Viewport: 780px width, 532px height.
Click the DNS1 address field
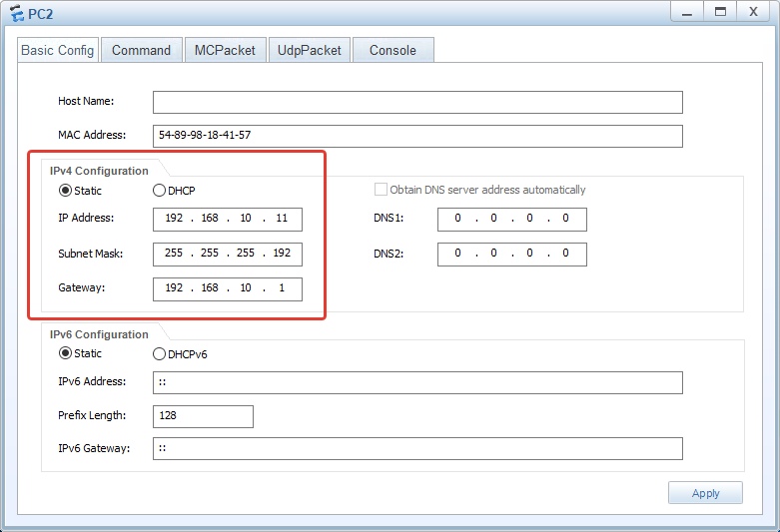pyautogui.click(x=511, y=220)
